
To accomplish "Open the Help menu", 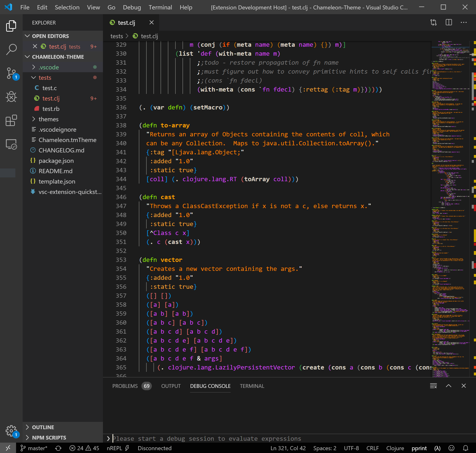I will point(186,7).
